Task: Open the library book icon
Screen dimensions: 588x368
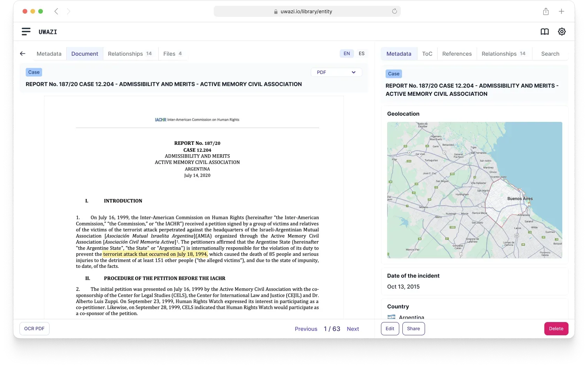Action: pyautogui.click(x=544, y=32)
